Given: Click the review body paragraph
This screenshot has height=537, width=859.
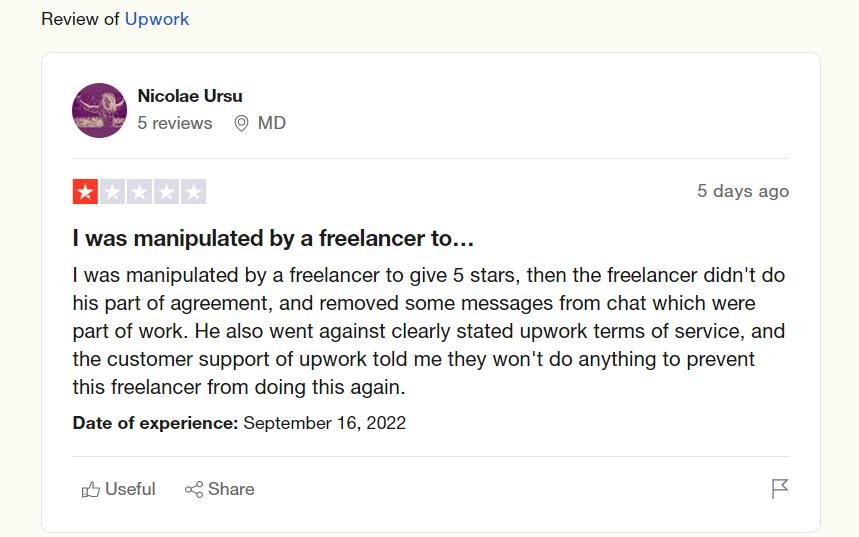Looking at the screenshot, I should [429, 330].
